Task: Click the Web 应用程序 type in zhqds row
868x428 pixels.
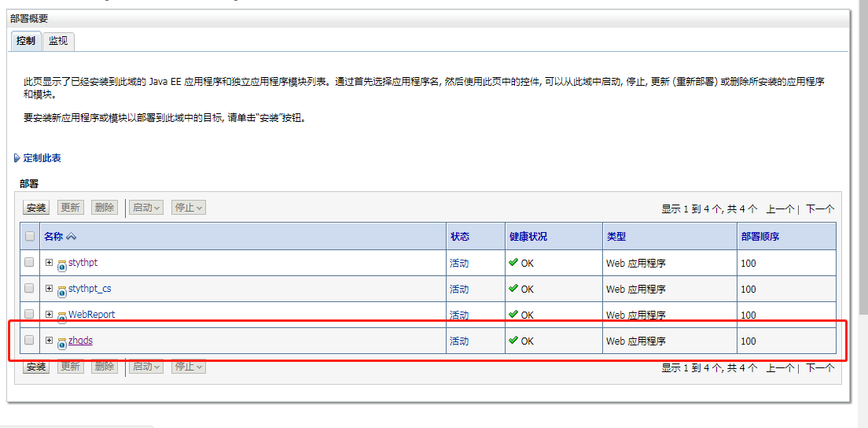Action: (x=636, y=341)
